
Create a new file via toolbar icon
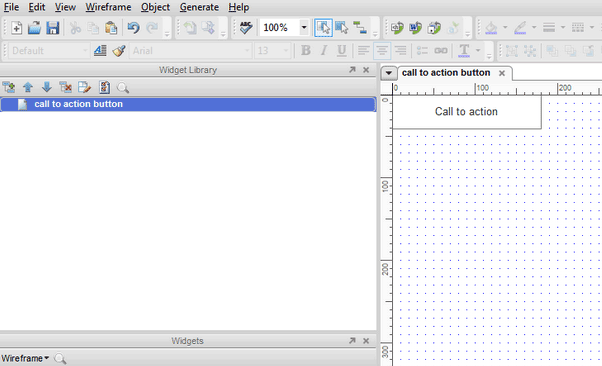click(17, 28)
